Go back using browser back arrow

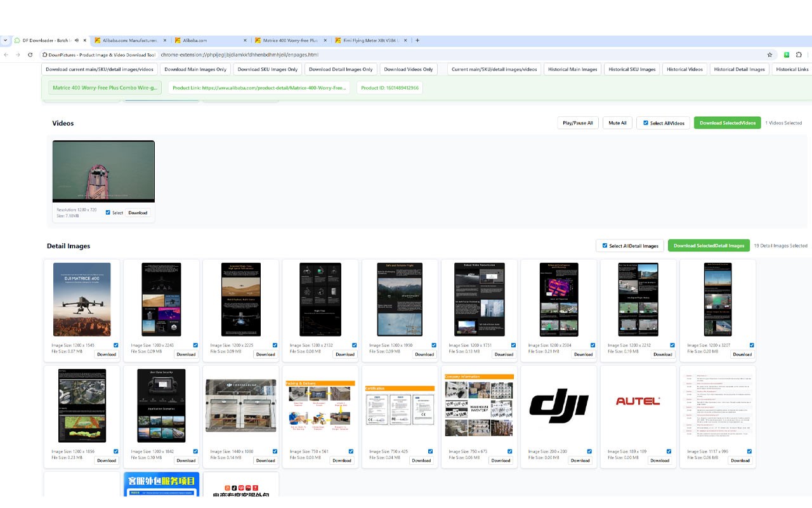(6, 55)
